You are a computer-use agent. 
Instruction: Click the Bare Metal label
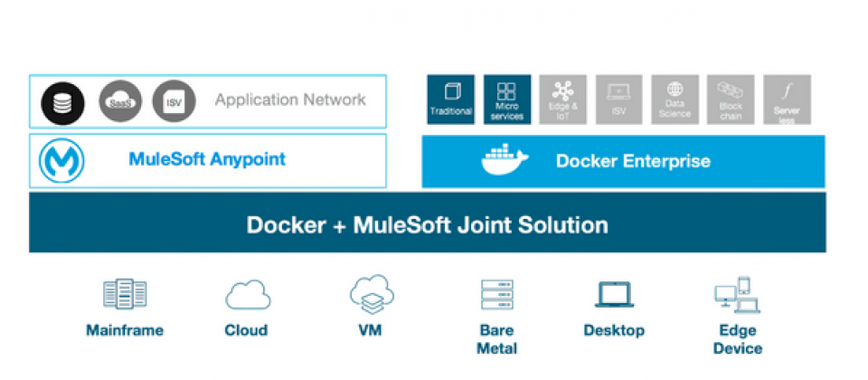[x=497, y=339]
